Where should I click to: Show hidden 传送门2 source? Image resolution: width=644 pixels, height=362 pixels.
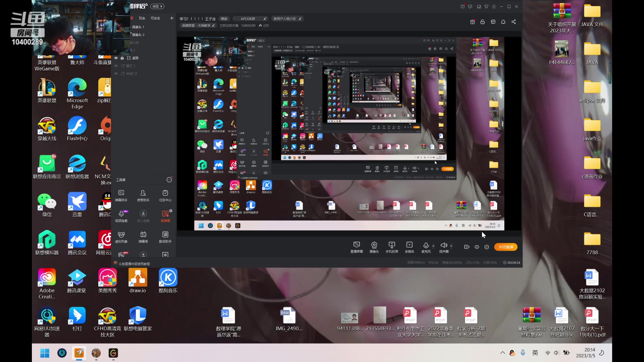[x=116, y=73]
